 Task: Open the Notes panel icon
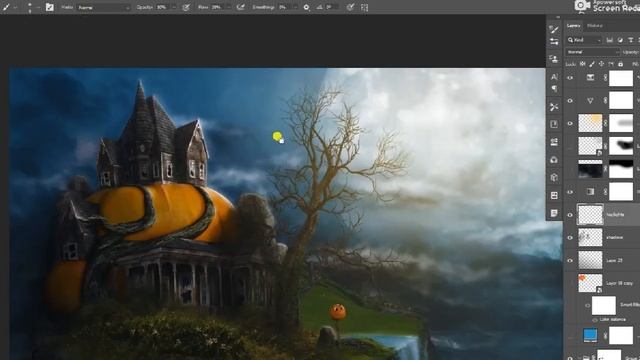[x=554, y=213]
